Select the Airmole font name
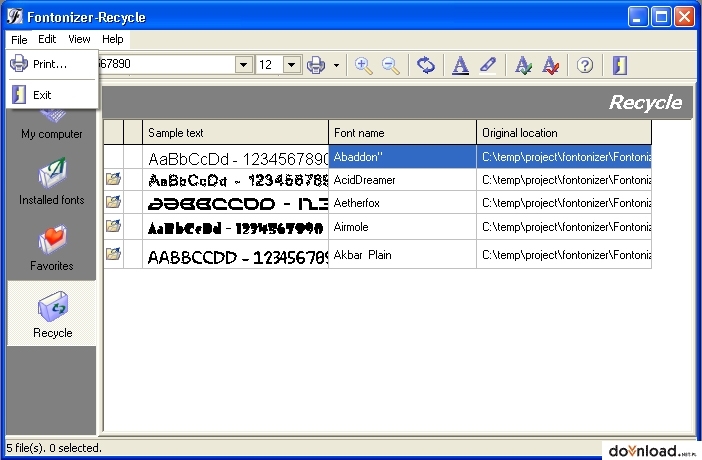Image resolution: width=702 pixels, height=460 pixels. click(351, 227)
